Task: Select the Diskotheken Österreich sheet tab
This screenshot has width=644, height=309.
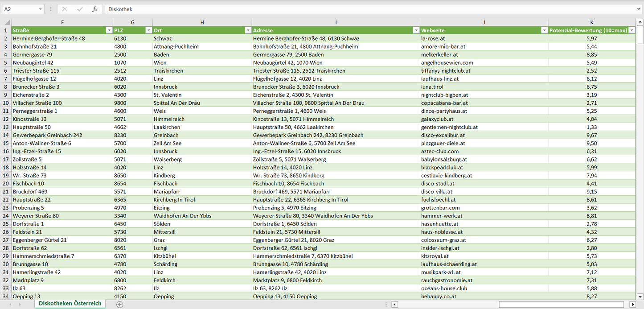Action: click(x=69, y=304)
